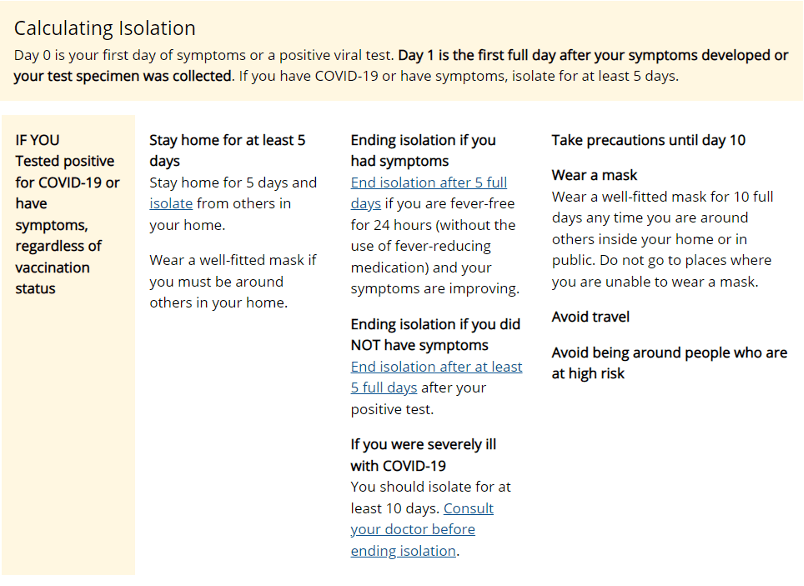
Task: Click 'Avoid being around people who are at high risk'
Action: click(669, 362)
